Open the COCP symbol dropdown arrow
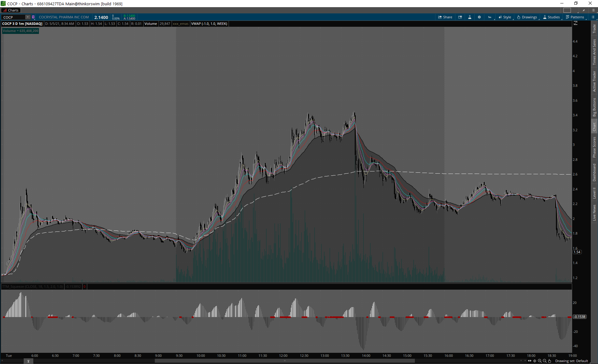Image resolution: width=598 pixels, height=364 pixels. [x=28, y=17]
